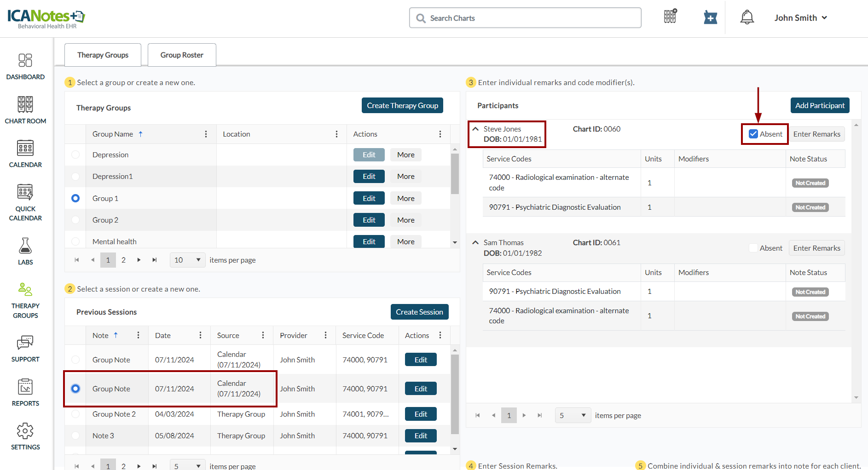
Task: Select the Group 2 radio button
Action: [75, 220]
